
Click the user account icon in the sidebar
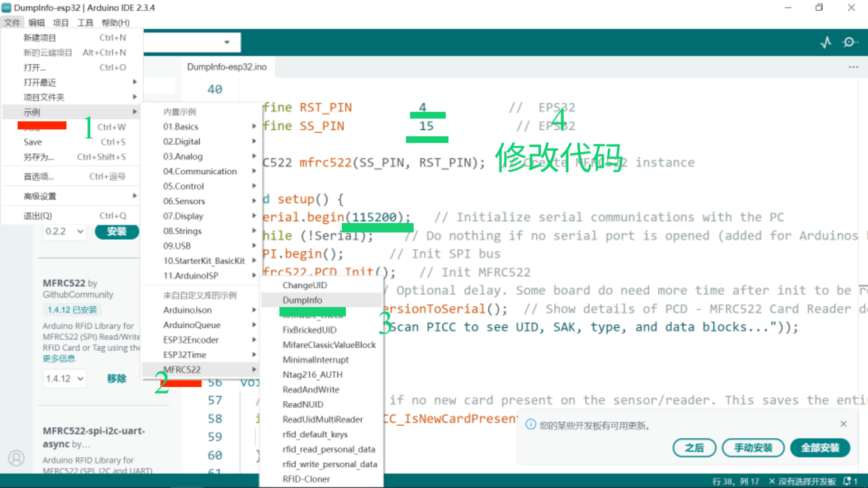click(x=16, y=458)
